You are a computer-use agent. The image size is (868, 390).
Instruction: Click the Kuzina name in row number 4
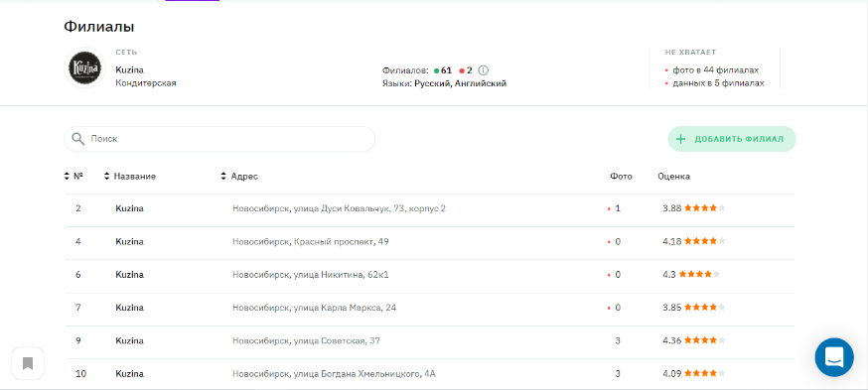[129, 242]
